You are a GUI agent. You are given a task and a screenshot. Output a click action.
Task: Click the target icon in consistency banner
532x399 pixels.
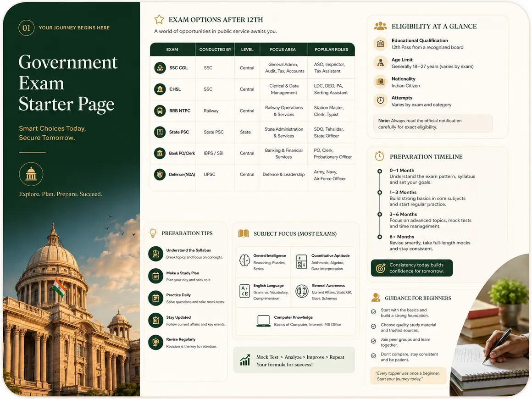381,268
